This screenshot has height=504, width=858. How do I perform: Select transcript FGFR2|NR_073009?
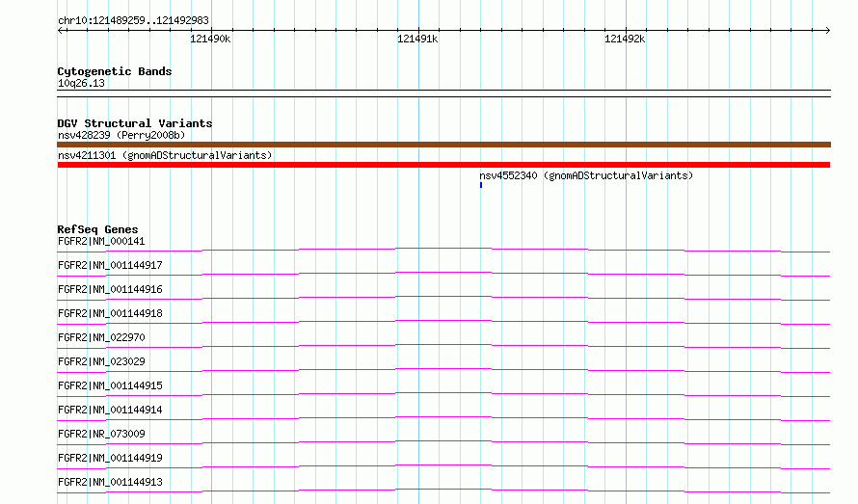click(x=101, y=434)
